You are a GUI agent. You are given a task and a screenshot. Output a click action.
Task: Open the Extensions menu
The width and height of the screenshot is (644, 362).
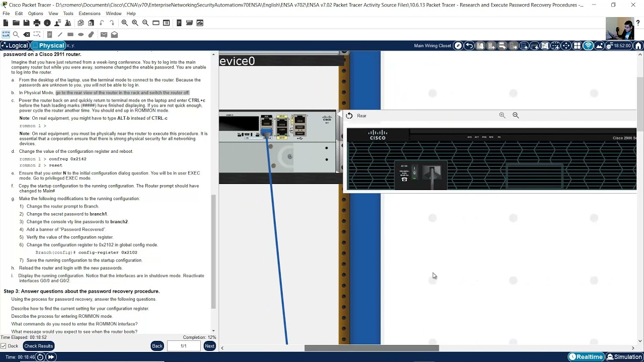click(90, 14)
